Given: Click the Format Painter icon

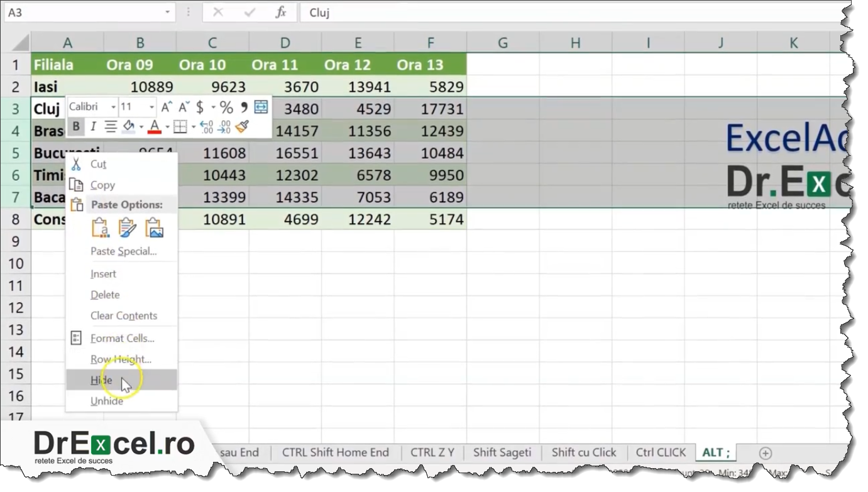Looking at the screenshot, I should 241,126.
